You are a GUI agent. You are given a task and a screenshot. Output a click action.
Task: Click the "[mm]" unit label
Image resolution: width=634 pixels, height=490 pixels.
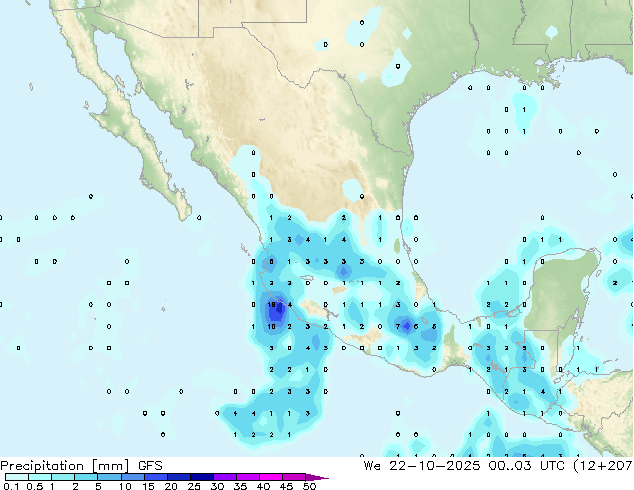pyautogui.click(x=111, y=466)
